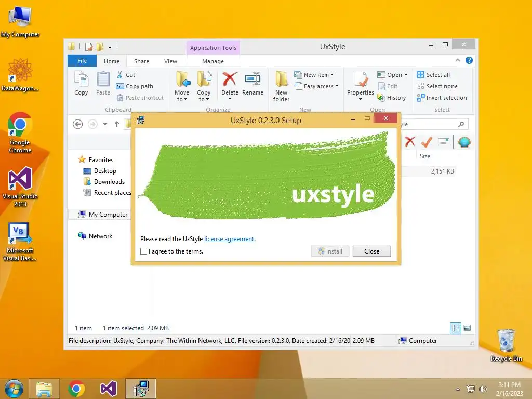Open the File menu tab
The width and height of the screenshot is (532, 399).
[82, 61]
